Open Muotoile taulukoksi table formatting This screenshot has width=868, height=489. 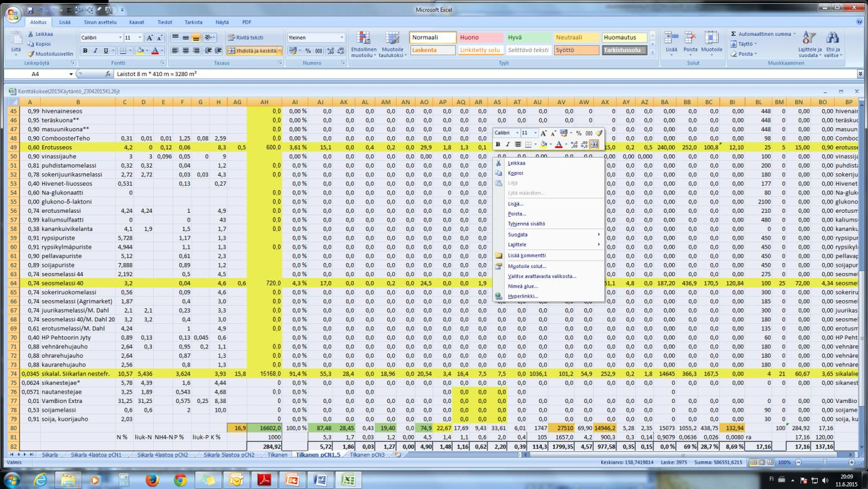393,43
